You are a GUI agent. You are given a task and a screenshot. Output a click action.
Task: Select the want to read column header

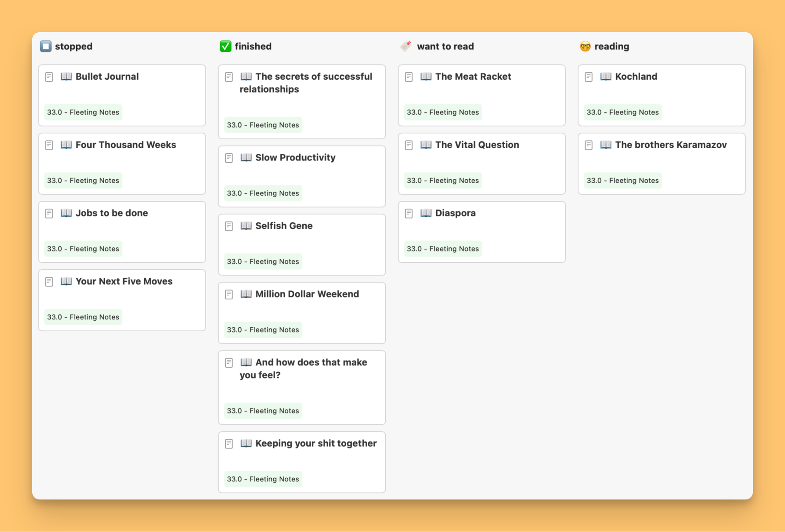point(445,46)
